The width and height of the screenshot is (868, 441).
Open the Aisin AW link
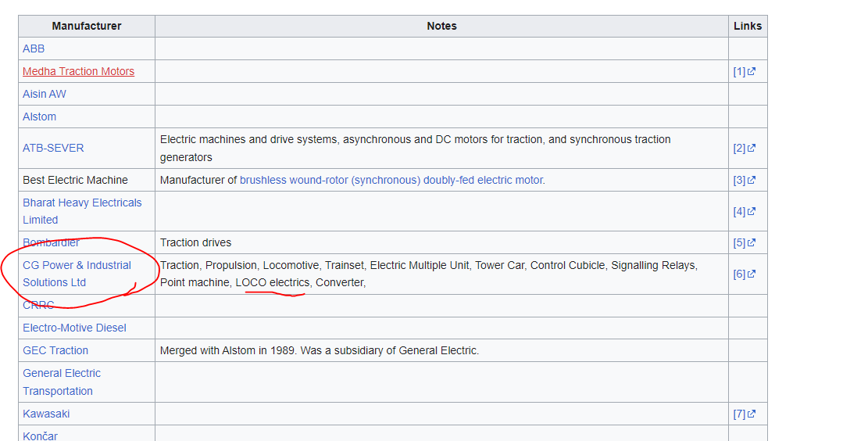[x=45, y=94]
